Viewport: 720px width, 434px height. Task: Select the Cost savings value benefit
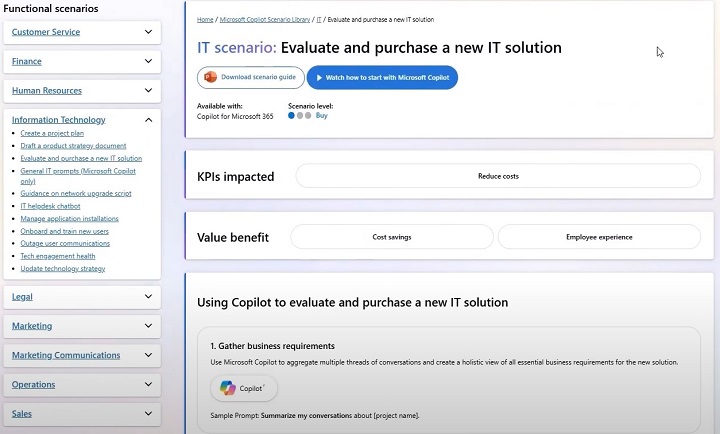391,237
